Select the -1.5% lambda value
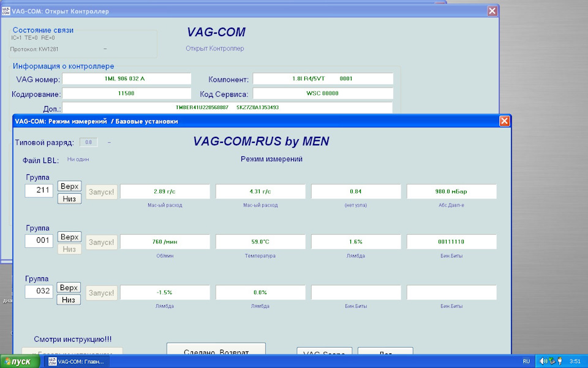 [165, 293]
